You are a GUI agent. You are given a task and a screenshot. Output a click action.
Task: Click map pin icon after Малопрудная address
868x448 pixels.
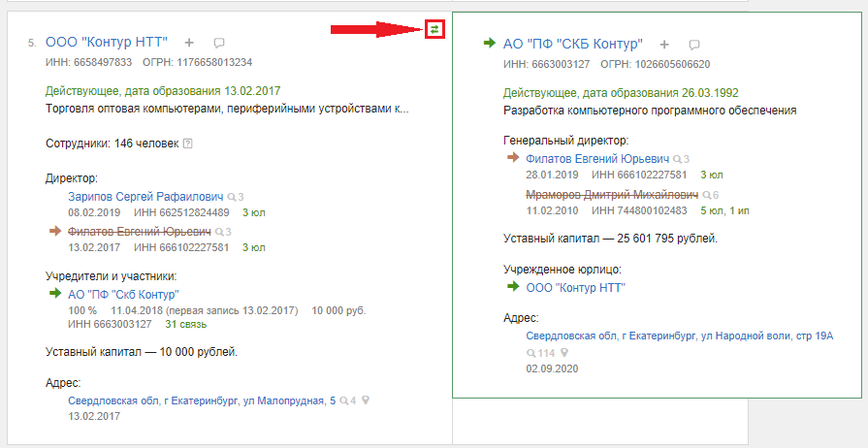pos(366,400)
